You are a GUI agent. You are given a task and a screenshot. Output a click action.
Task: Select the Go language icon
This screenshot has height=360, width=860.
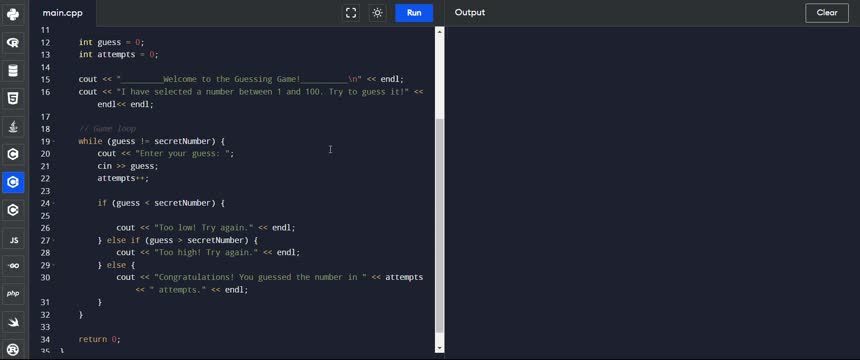click(13, 266)
